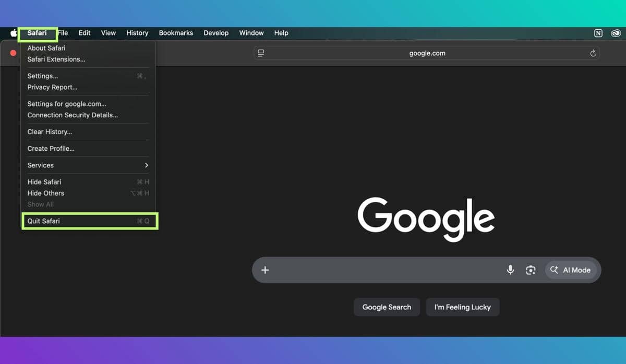626x364 pixels.
Task: Open Creative Cloud from the menu bar
Action: pyautogui.click(x=616, y=33)
